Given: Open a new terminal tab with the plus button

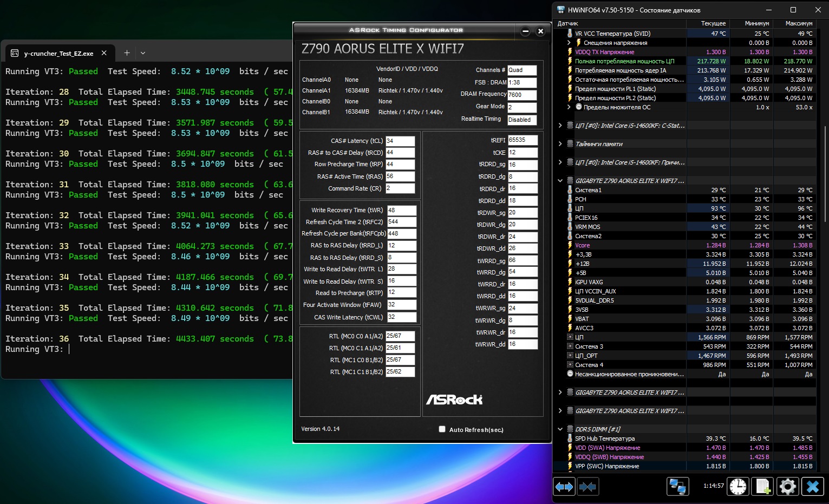Looking at the screenshot, I should [127, 53].
